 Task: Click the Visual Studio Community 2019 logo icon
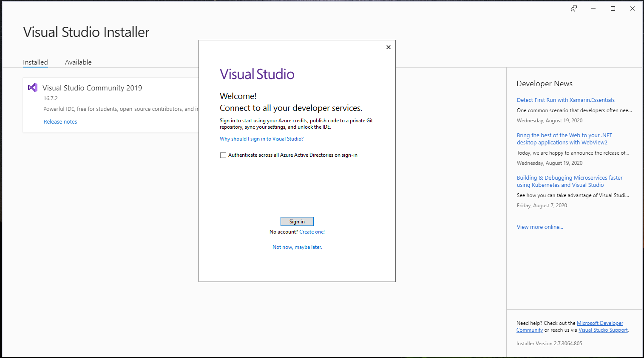(33, 87)
